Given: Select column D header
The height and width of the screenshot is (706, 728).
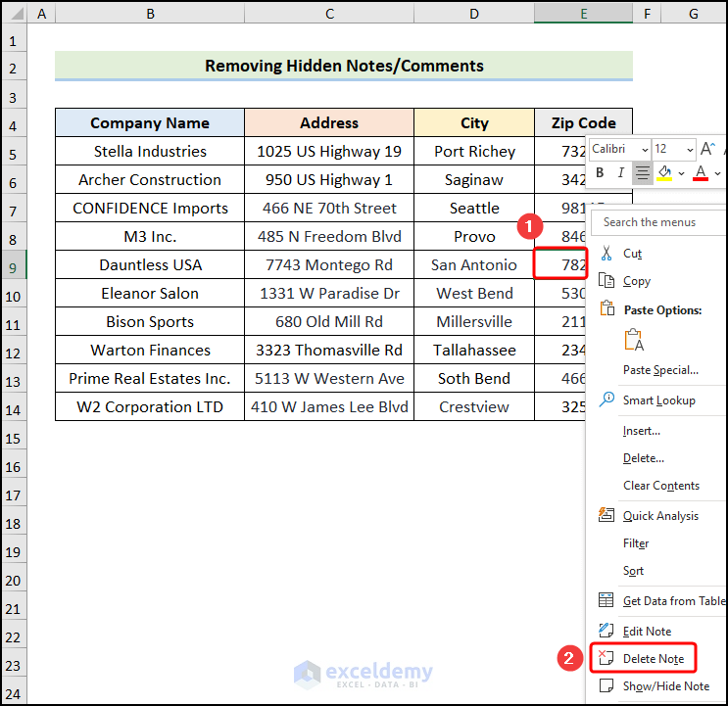Looking at the screenshot, I should click(474, 14).
